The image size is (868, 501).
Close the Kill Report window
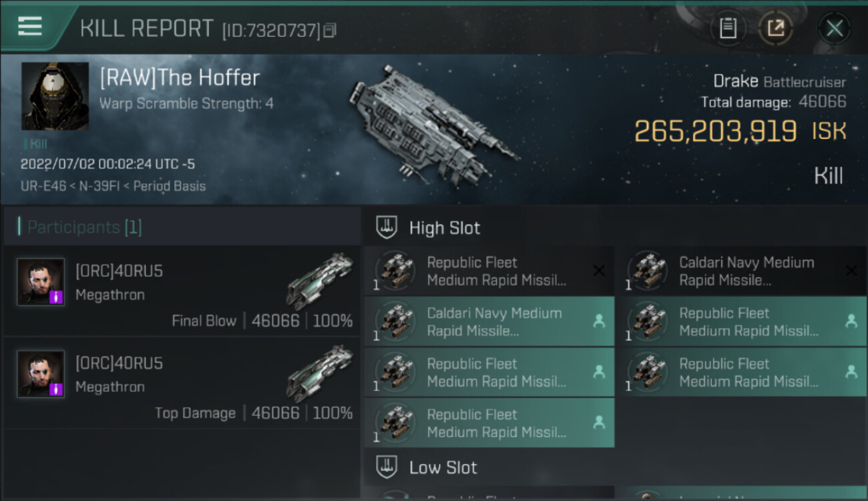click(834, 28)
